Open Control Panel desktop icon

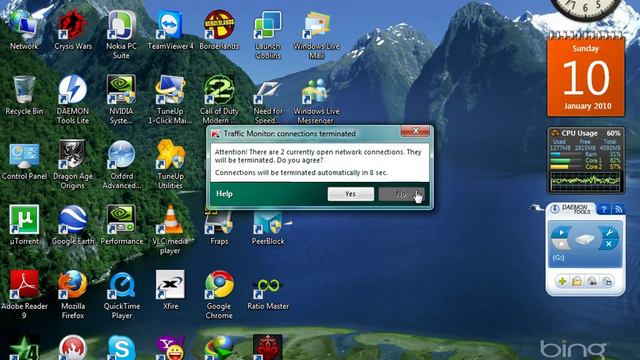24,161
